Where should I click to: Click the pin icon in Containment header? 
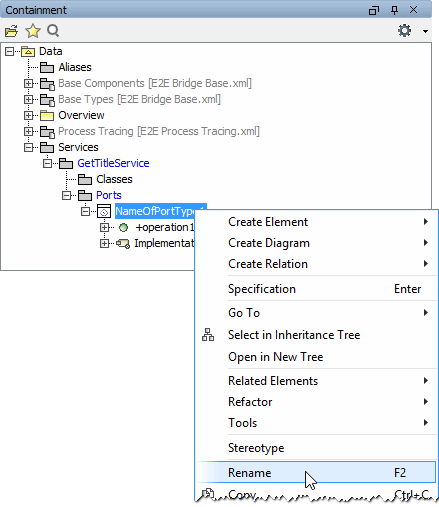[394, 10]
